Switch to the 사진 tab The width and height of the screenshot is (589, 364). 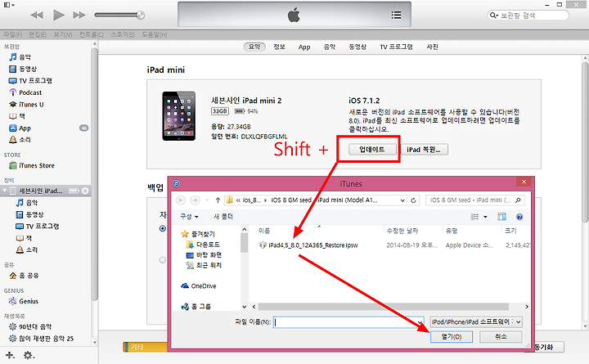tap(433, 47)
